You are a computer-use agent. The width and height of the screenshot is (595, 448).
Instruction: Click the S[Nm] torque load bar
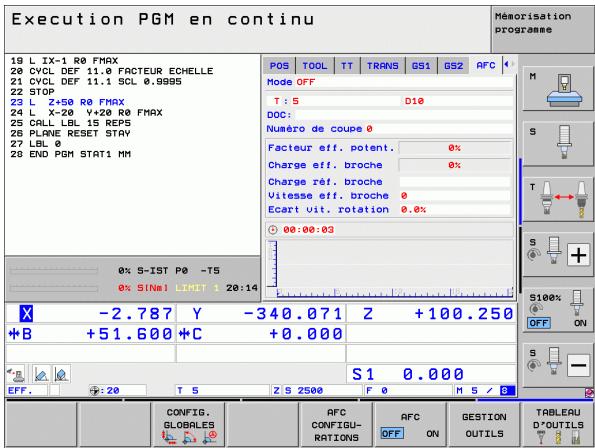pos(54,288)
